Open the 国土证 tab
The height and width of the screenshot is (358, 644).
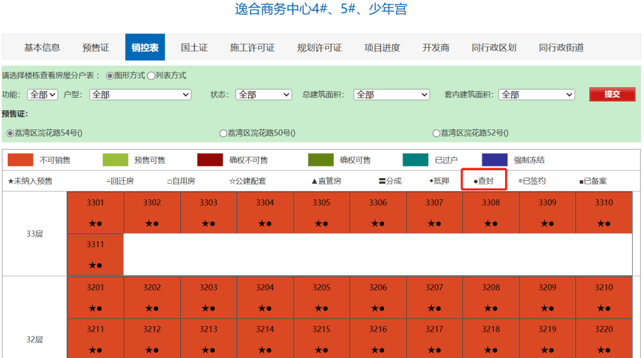(x=194, y=48)
